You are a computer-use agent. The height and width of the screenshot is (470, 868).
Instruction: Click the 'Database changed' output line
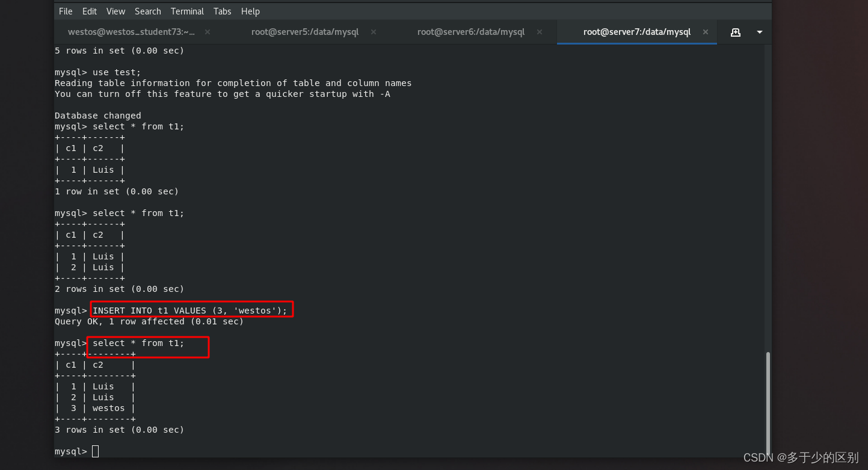click(98, 116)
